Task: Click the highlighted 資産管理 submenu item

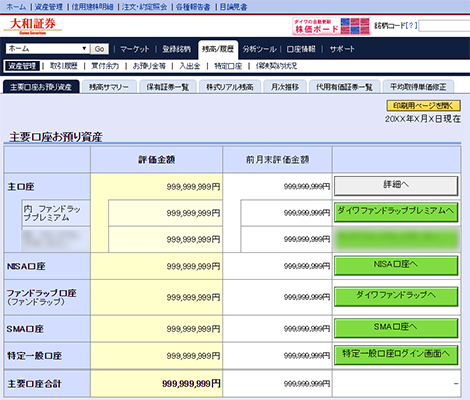Action: (22, 66)
